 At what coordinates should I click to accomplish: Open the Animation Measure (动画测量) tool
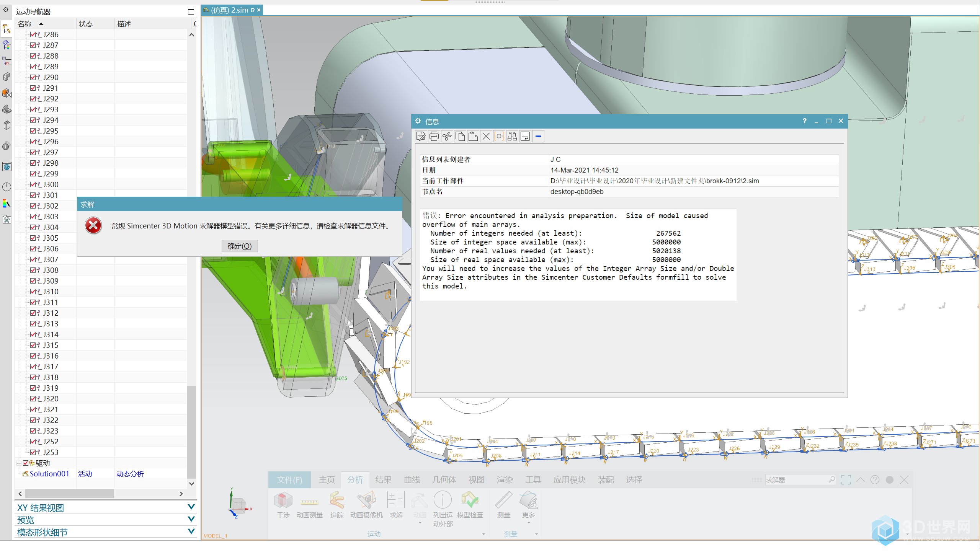coord(309,505)
